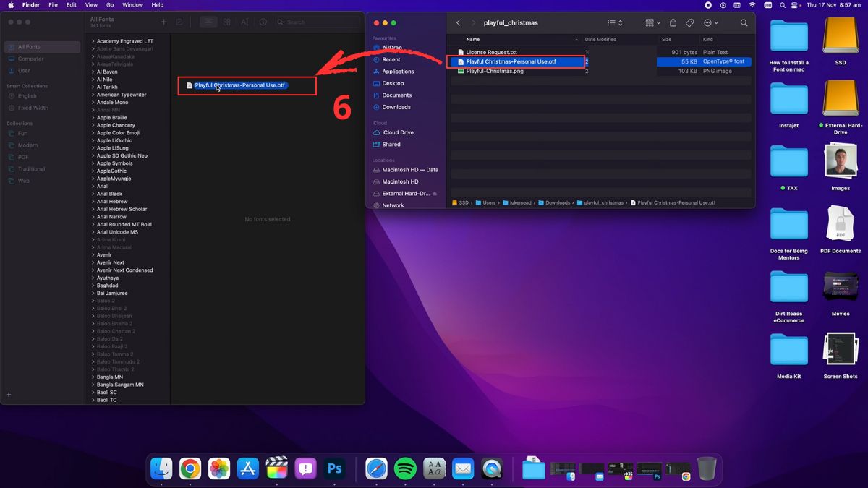Image resolution: width=868 pixels, height=488 pixels.
Task: Launch Spotify from the Dock
Action: 405,468
